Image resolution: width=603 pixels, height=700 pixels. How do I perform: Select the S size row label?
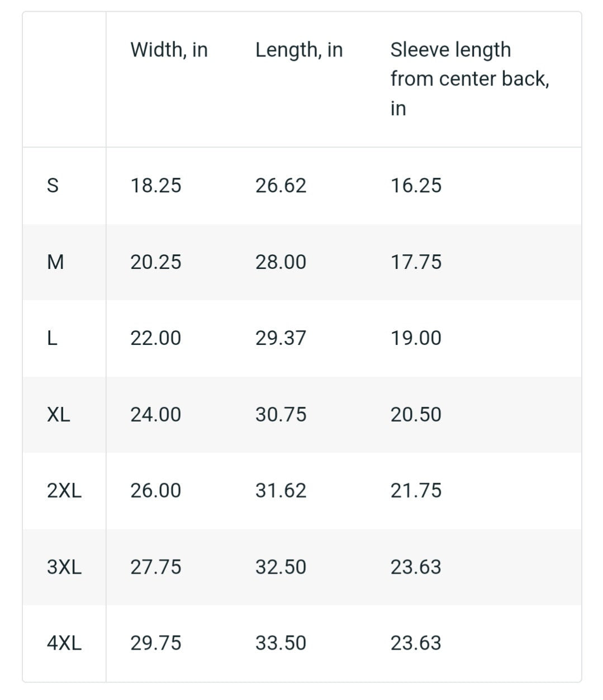click(x=53, y=185)
